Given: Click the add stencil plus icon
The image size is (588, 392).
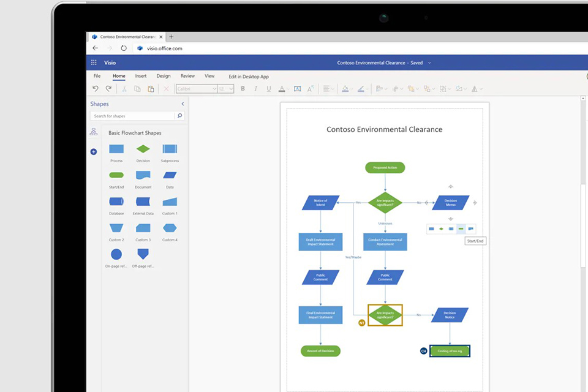Looking at the screenshot, I should point(94,151).
